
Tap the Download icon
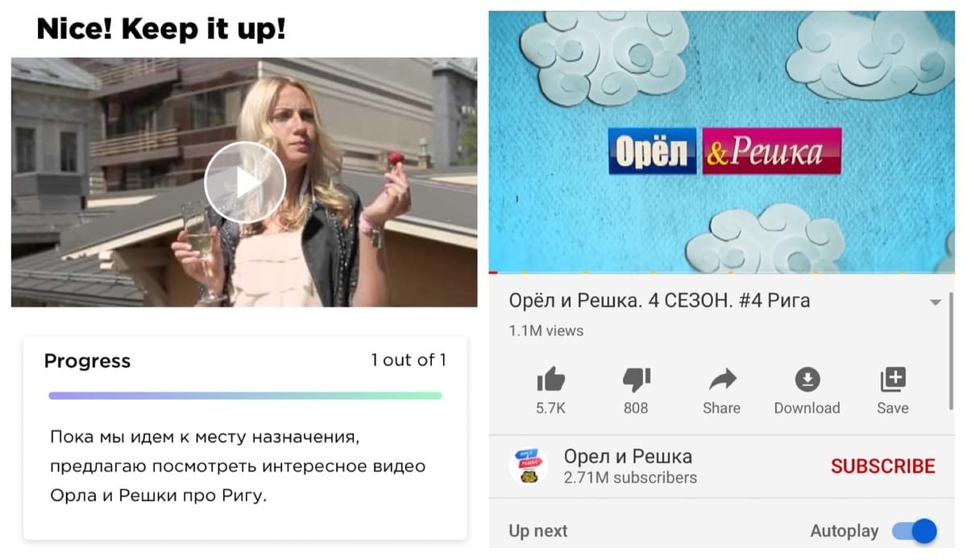pyautogui.click(x=807, y=380)
